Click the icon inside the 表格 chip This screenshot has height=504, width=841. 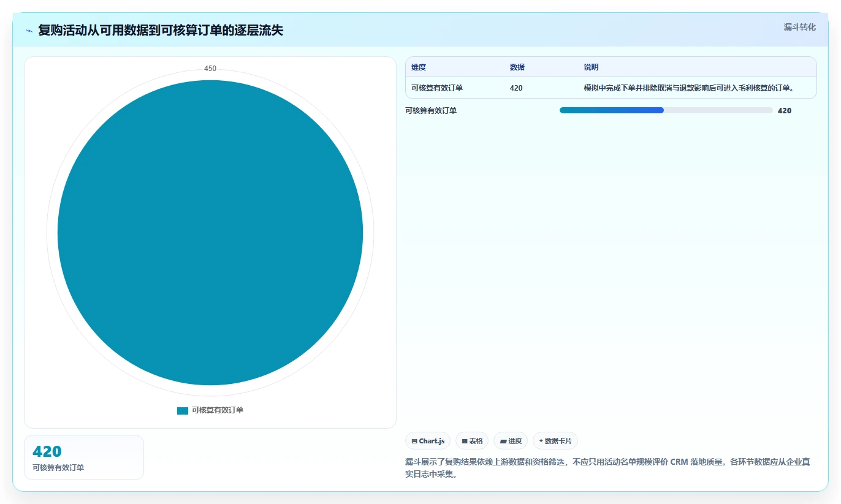tap(465, 441)
